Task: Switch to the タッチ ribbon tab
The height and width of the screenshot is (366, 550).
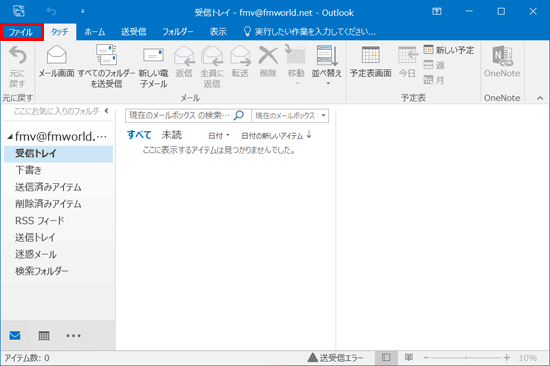Action: tap(59, 32)
